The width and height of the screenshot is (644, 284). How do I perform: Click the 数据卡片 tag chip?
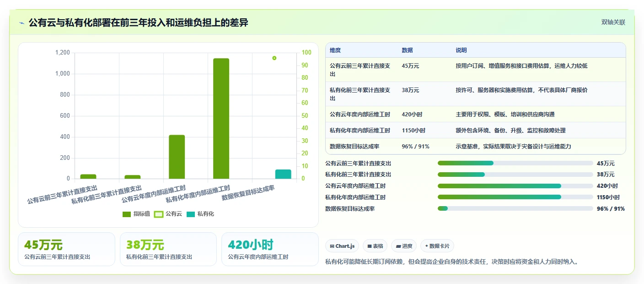click(437, 246)
